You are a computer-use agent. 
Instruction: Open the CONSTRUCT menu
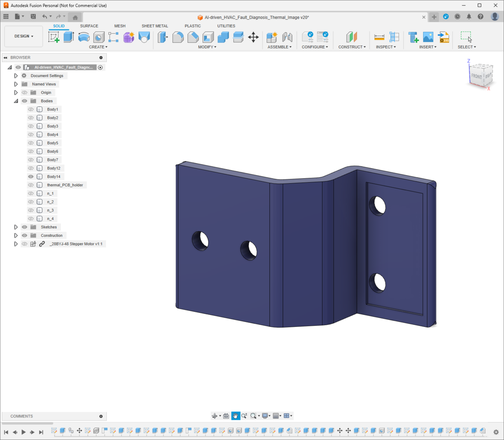[x=352, y=47]
